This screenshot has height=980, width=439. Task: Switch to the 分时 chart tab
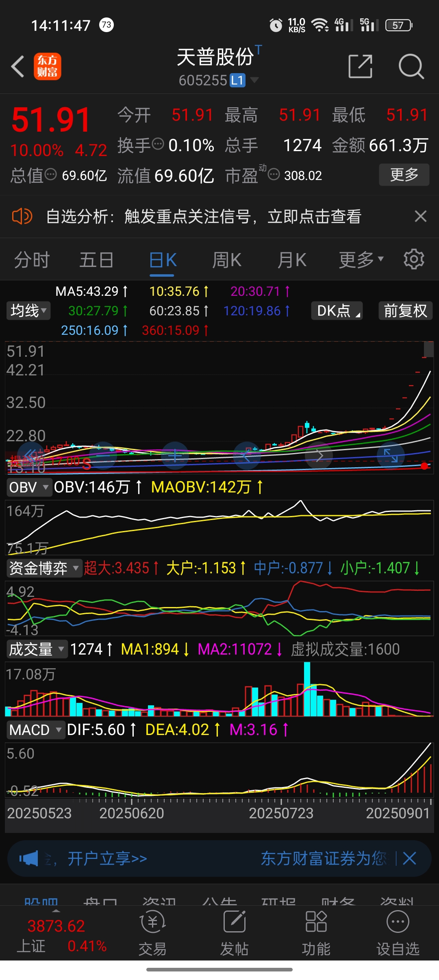pyautogui.click(x=32, y=260)
